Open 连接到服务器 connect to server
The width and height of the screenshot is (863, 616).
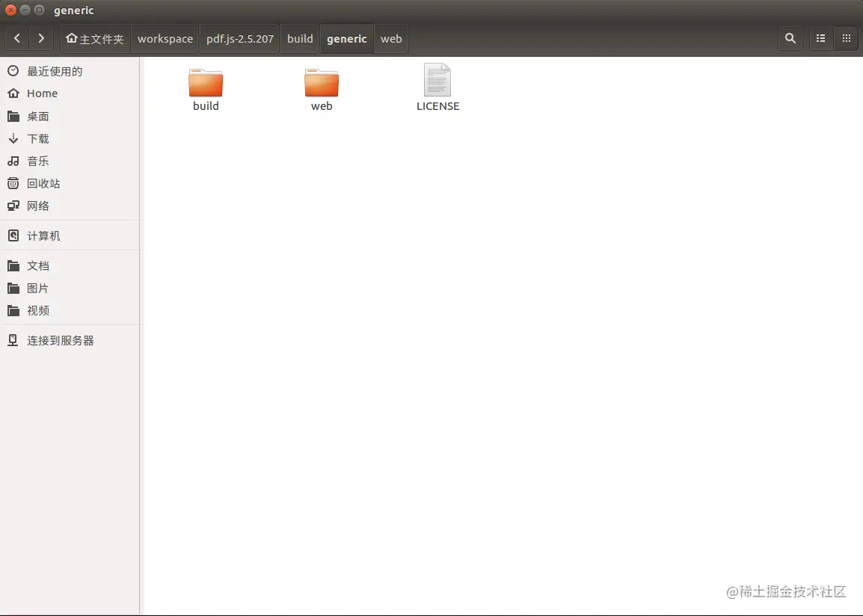70,340
